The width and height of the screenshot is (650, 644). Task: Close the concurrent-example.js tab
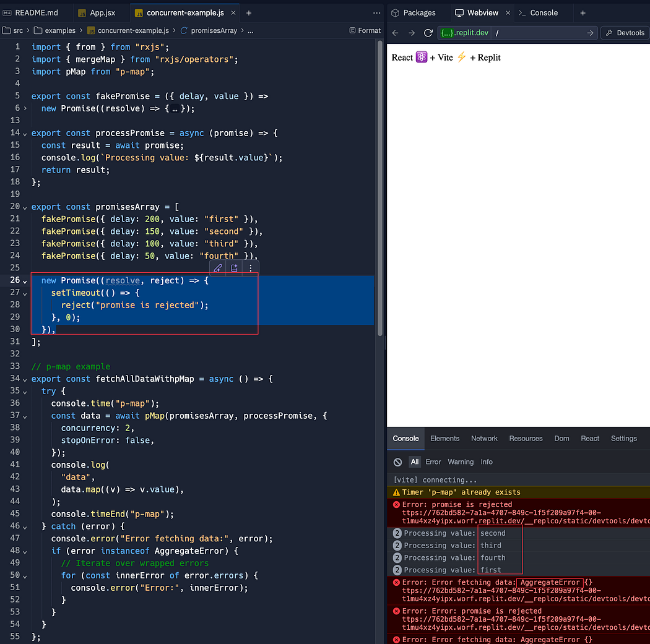pyautogui.click(x=233, y=13)
